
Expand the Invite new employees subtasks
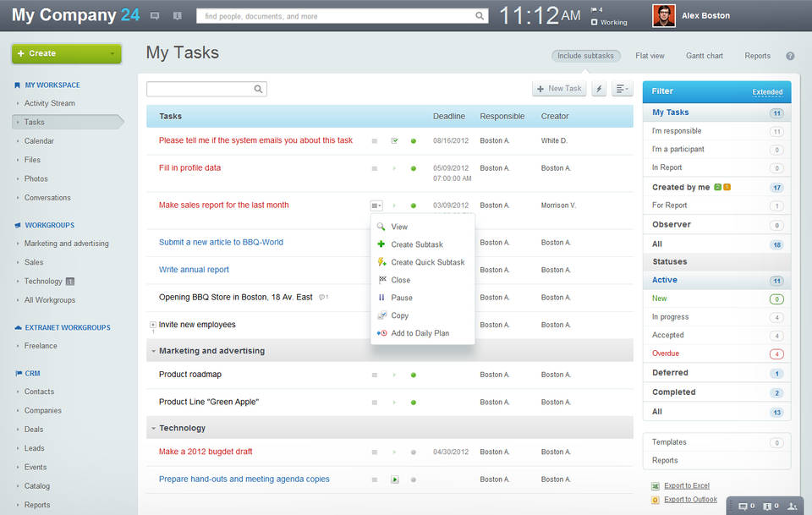pyautogui.click(x=153, y=325)
